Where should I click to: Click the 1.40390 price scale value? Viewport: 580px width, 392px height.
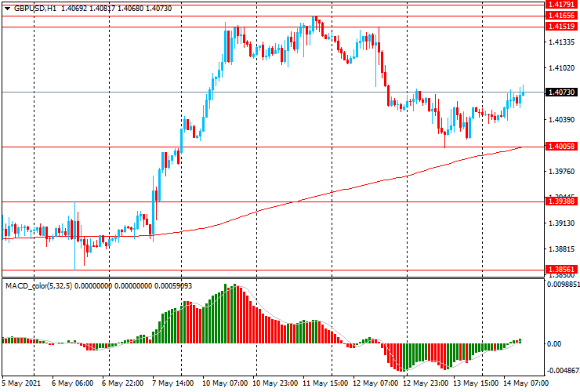[561, 120]
